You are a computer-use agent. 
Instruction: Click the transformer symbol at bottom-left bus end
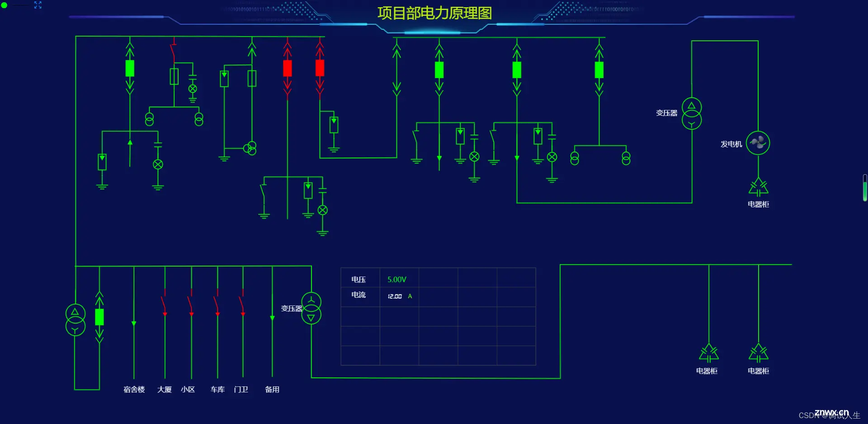point(75,320)
